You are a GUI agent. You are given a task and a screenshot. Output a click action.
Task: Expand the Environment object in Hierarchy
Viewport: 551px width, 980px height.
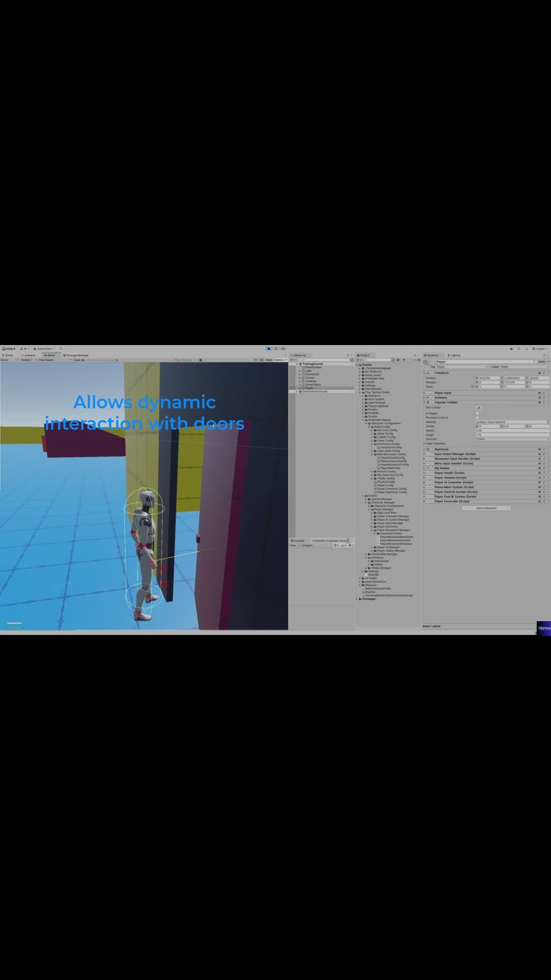[300, 374]
